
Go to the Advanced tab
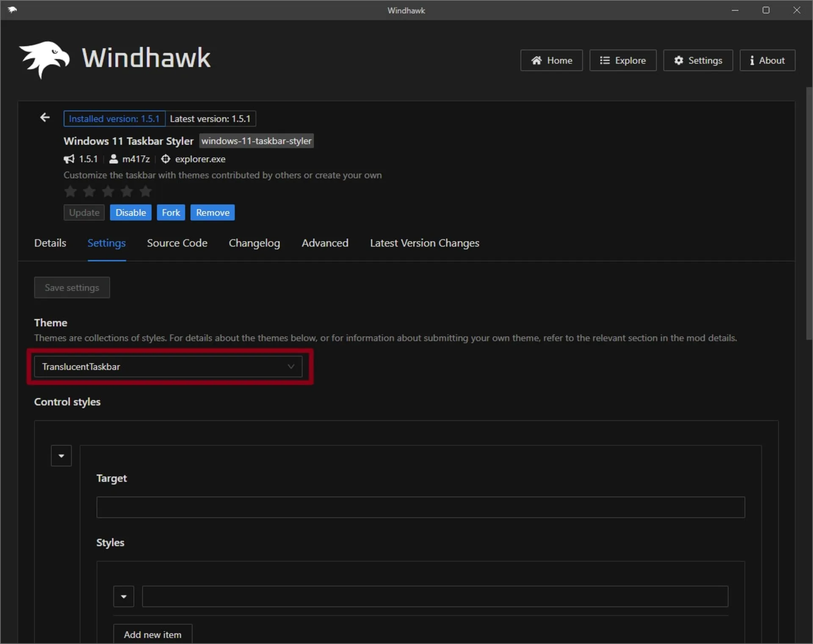click(325, 243)
